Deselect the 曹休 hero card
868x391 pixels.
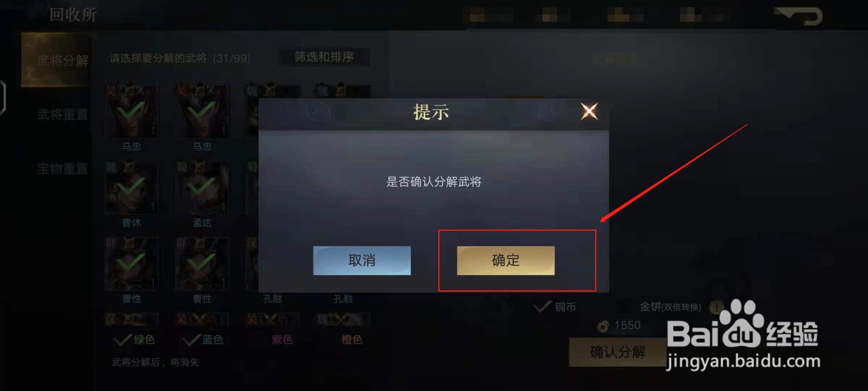(x=132, y=187)
